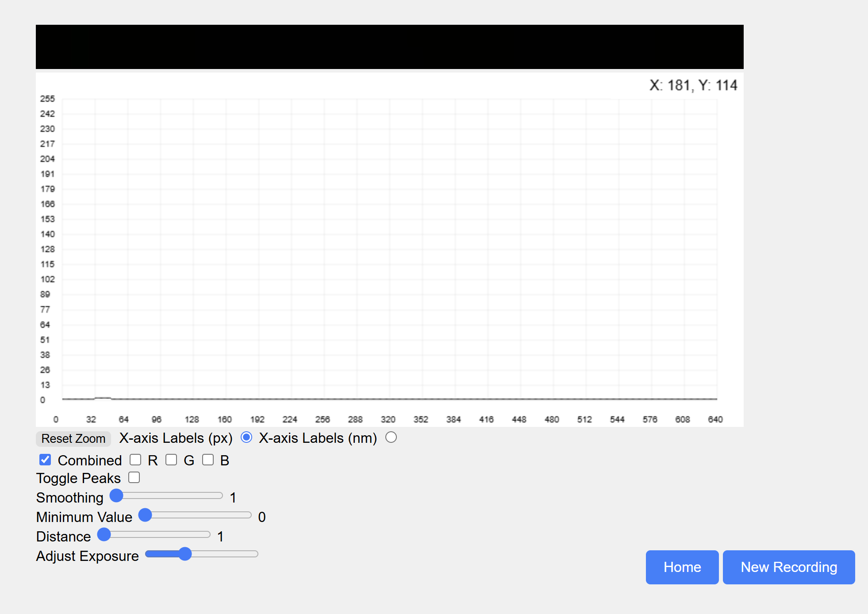868x614 pixels.
Task: Check the Toggle Peaks checkbox
Action: pyautogui.click(x=134, y=477)
